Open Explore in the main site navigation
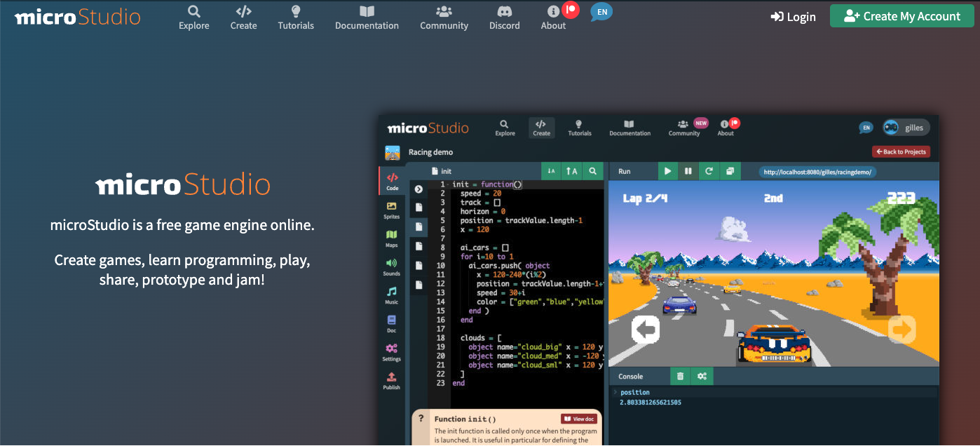 click(194, 18)
